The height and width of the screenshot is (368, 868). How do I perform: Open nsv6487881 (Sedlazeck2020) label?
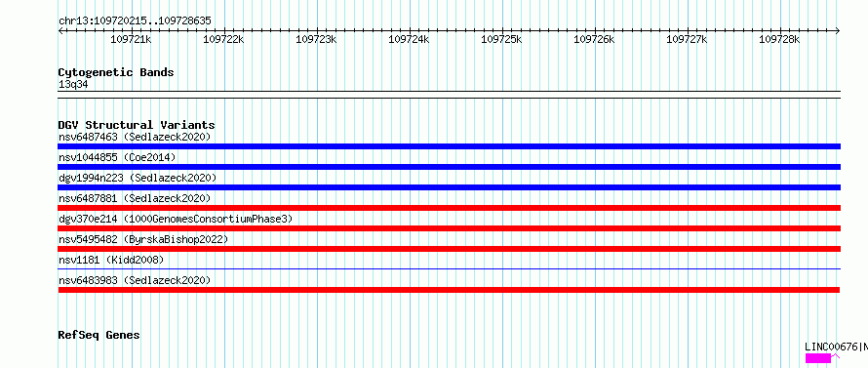135,198
